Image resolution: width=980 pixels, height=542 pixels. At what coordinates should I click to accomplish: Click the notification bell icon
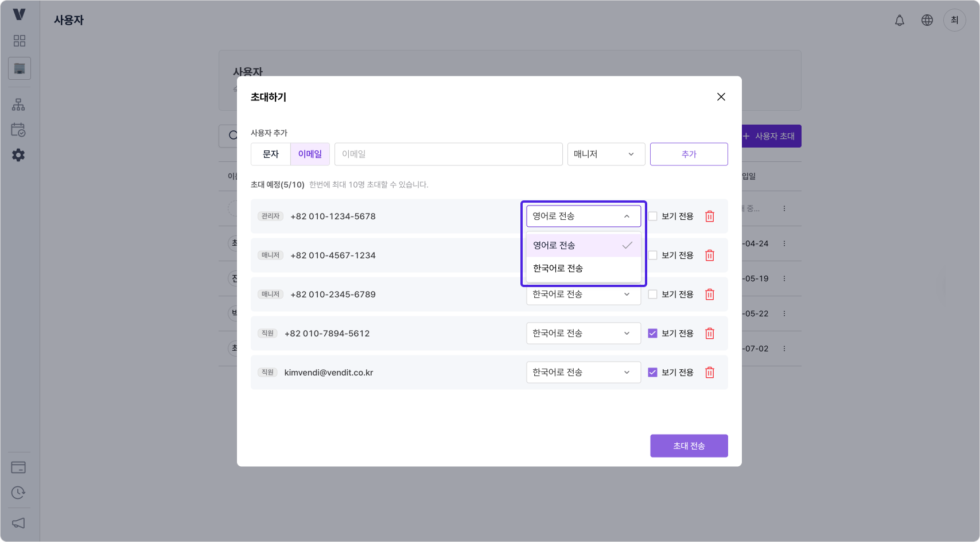coord(899,20)
